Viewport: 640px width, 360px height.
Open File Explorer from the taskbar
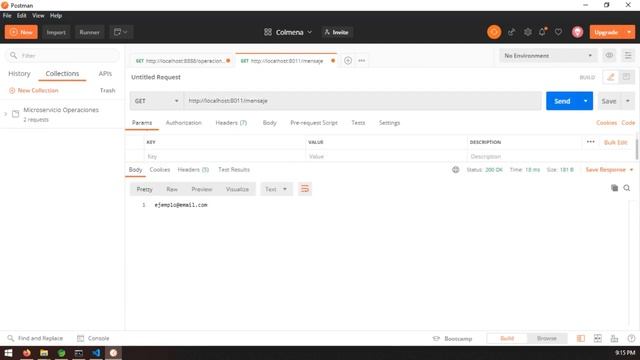(x=44, y=353)
